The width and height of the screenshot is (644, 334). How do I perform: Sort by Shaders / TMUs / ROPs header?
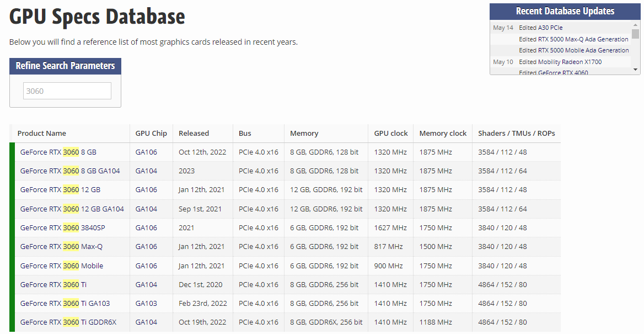516,133
